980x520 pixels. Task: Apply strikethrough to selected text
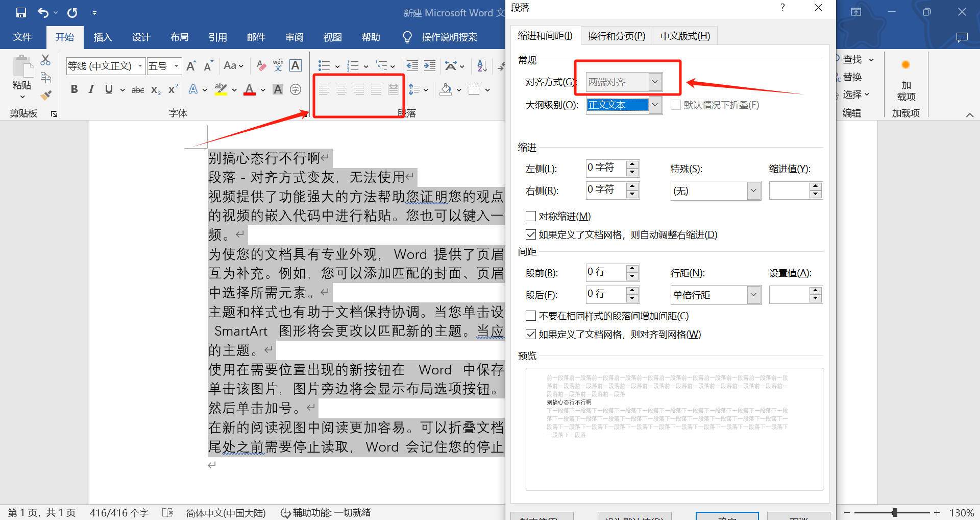137,89
